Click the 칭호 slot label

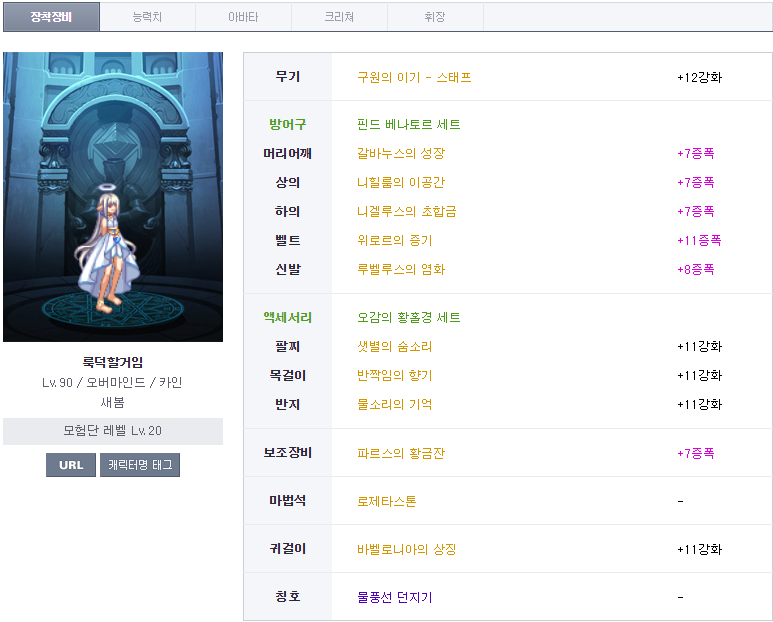287,596
